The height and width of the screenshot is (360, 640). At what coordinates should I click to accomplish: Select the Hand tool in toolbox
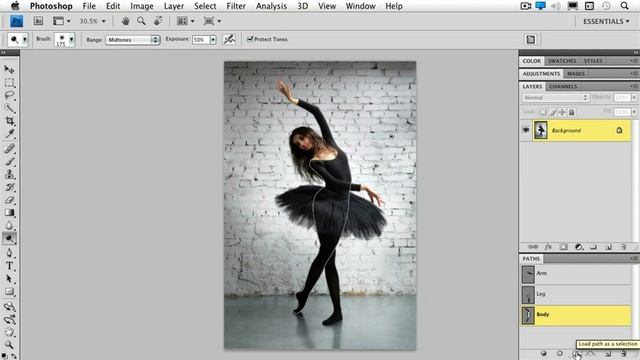[x=9, y=332]
